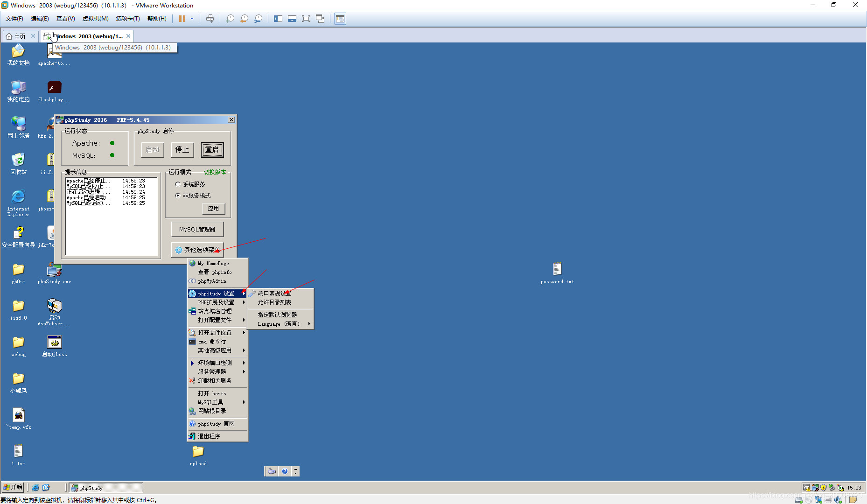The height and width of the screenshot is (504, 867).
Task: Expand the 其他高级应用 submenu
Action: (x=217, y=350)
